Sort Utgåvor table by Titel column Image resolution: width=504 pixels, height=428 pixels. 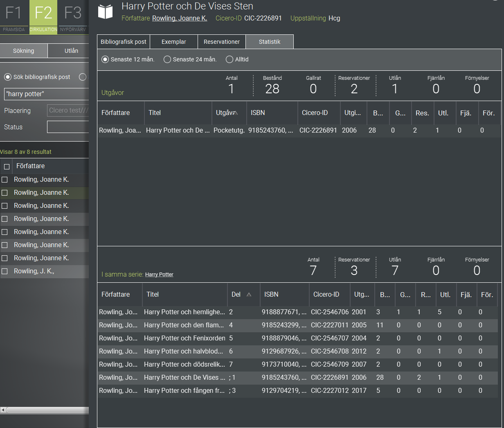click(178, 113)
